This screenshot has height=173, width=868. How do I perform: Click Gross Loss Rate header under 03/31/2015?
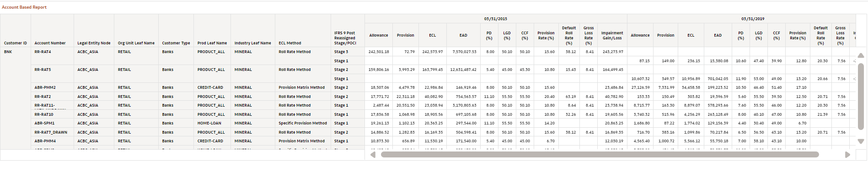pyautogui.click(x=589, y=35)
